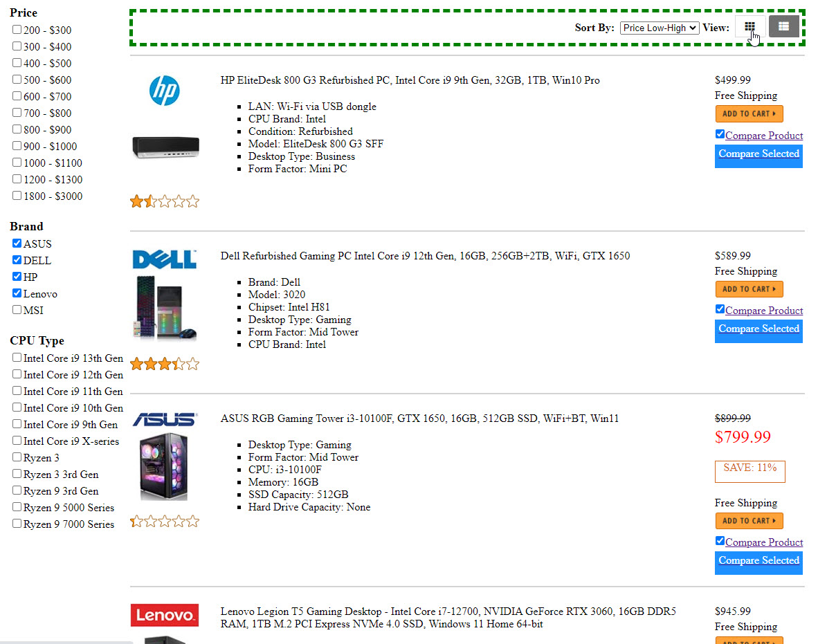Click the HP brand logo
Image resolution: width=836 pixels, height=644 pixels.
[x=165, y=91]
